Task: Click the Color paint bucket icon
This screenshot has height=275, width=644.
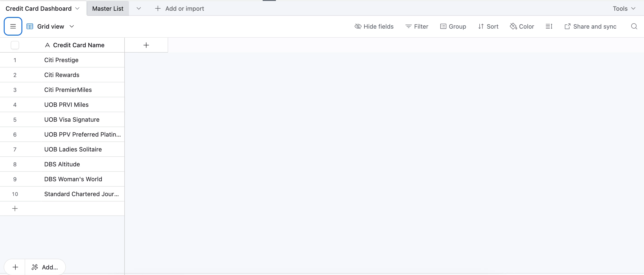Action: (513, 26)
